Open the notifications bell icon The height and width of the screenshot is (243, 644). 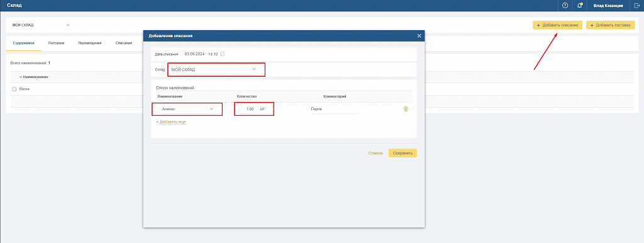(580, 5)
